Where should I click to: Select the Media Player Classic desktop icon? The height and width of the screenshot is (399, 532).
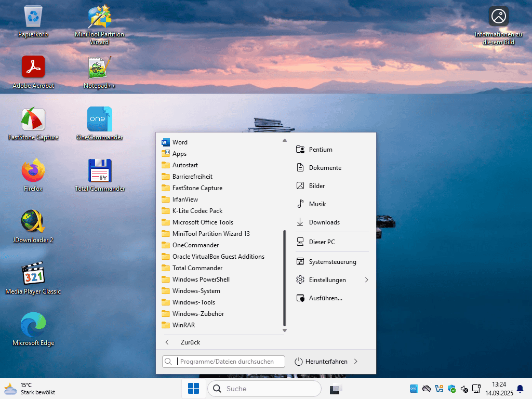click(33, 278)
